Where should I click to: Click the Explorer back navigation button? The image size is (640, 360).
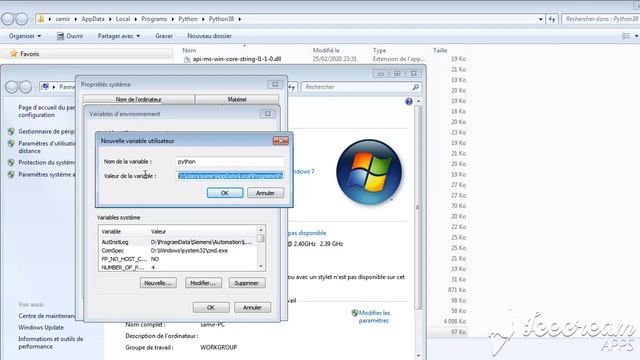[x=8, y=19]
